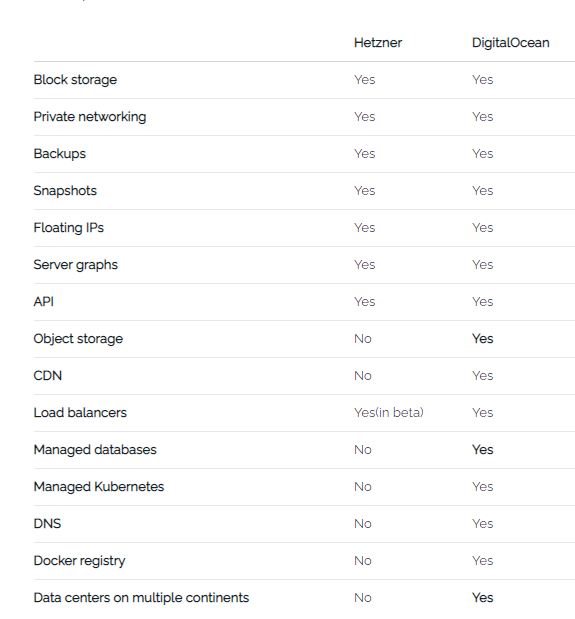Select the Managed Kubernetes row label
Image resolution: width=575 pixels, height=619 pixels.
[99, 487]
